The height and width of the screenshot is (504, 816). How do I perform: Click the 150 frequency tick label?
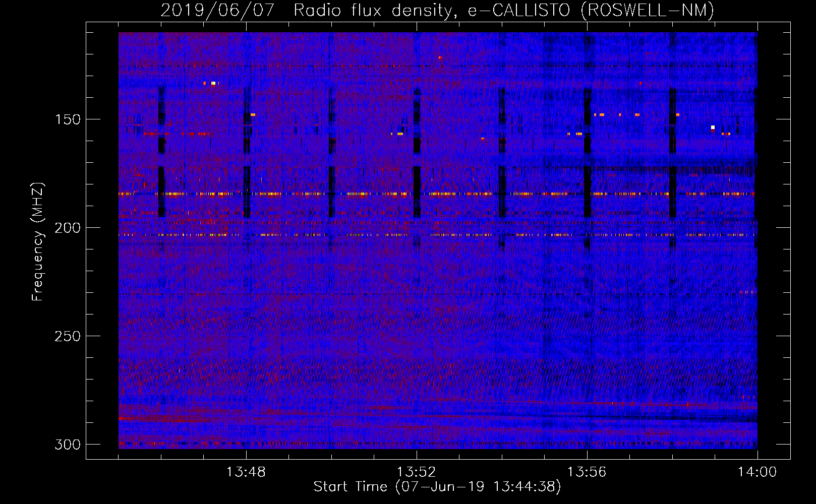coord(68,119)
